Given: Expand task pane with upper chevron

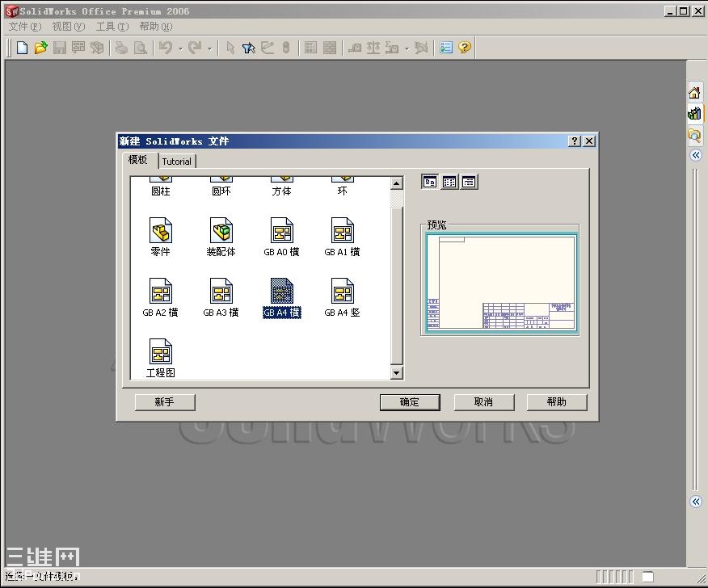Looking at the screenshot, I should (x=696, y=155).
